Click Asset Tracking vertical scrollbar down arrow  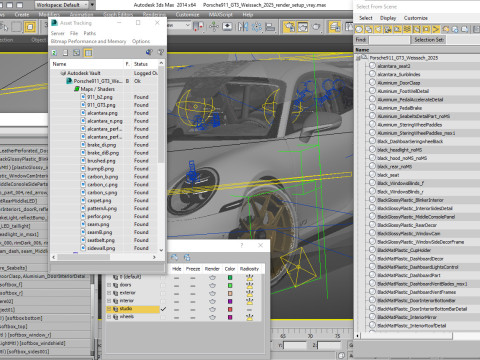(161, 250)
